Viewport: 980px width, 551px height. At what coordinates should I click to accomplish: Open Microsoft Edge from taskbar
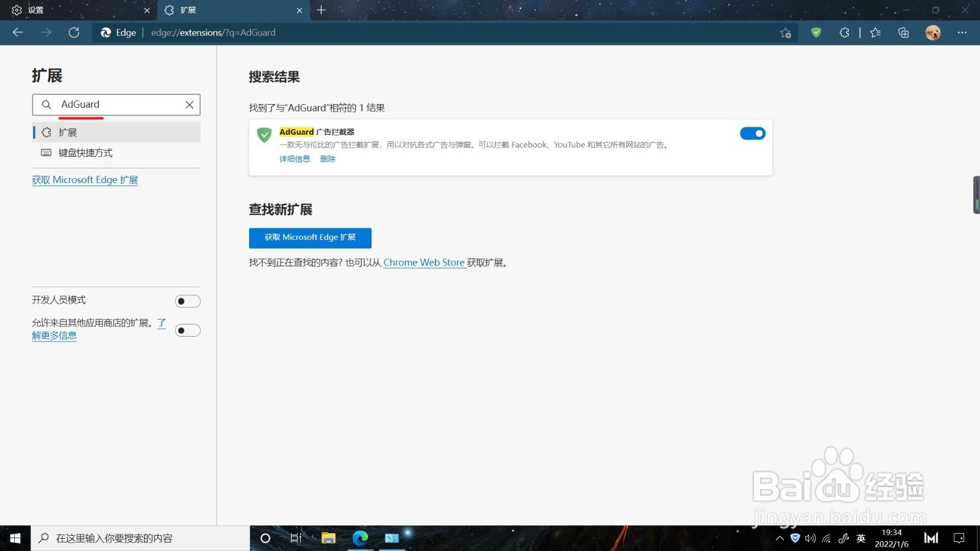tap(360, 538)
